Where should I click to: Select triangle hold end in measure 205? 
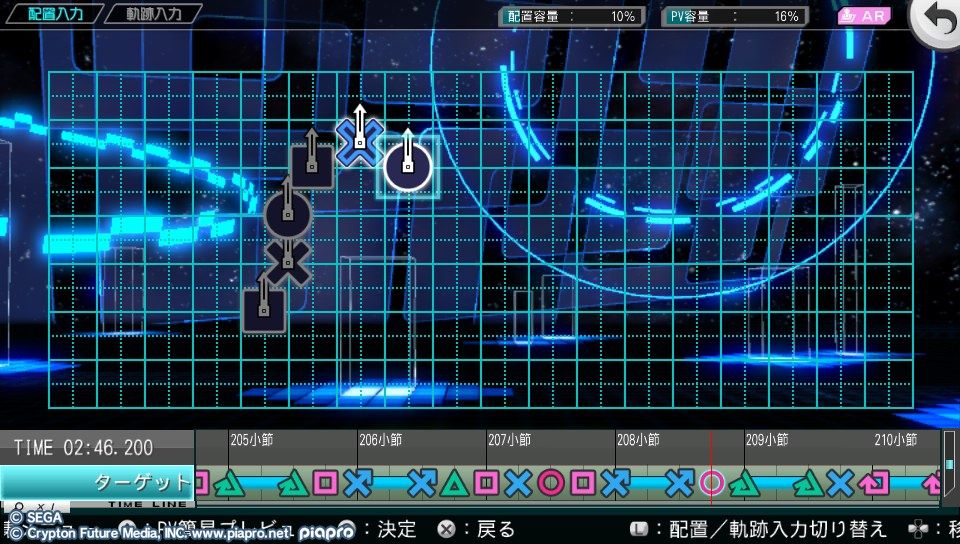click(293, 483)
